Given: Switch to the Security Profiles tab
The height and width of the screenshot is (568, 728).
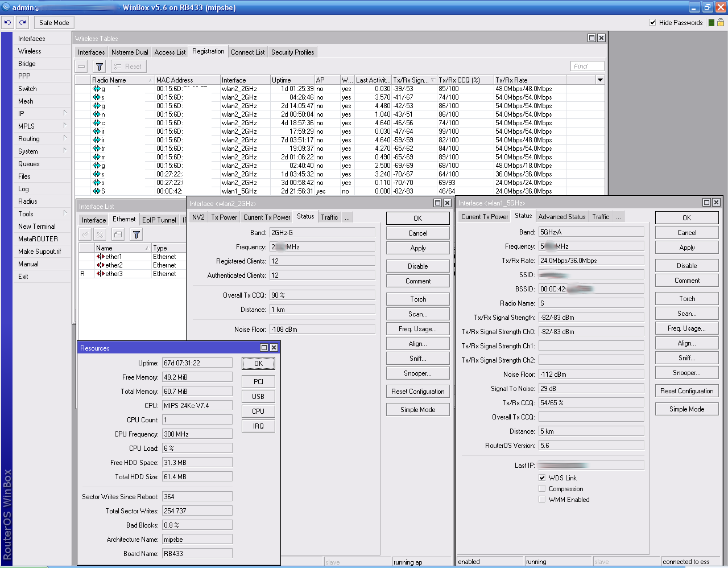Looking at the screenshot, I should pyautogui.click(x=292, y=52).
